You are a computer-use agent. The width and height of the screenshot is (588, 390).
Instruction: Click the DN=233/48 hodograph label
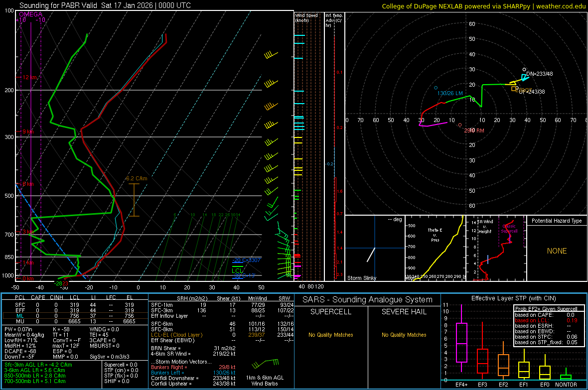pyautogui.click(x=539, y=74)
